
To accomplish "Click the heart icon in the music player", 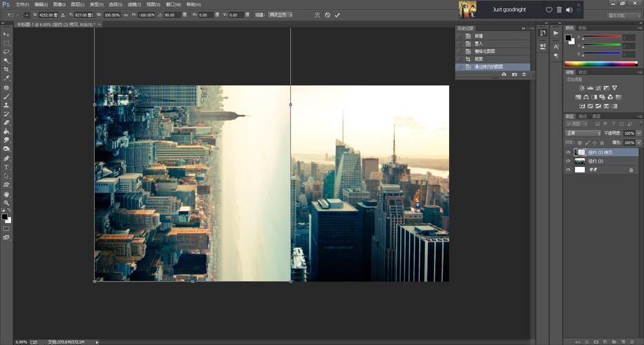I will point(549,10).
